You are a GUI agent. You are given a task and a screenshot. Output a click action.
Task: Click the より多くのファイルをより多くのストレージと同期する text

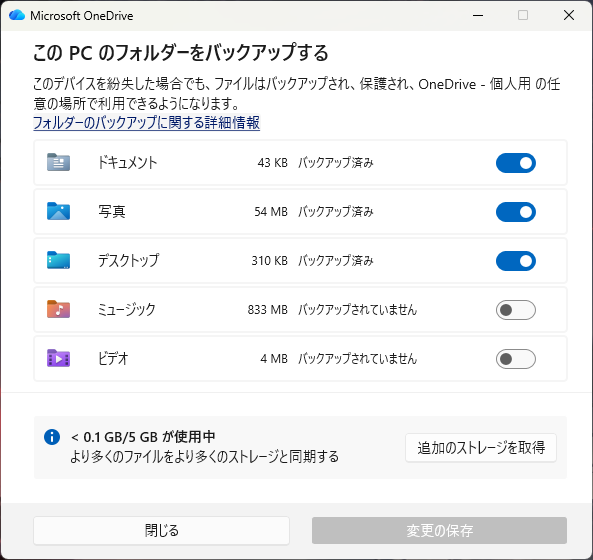204,456
